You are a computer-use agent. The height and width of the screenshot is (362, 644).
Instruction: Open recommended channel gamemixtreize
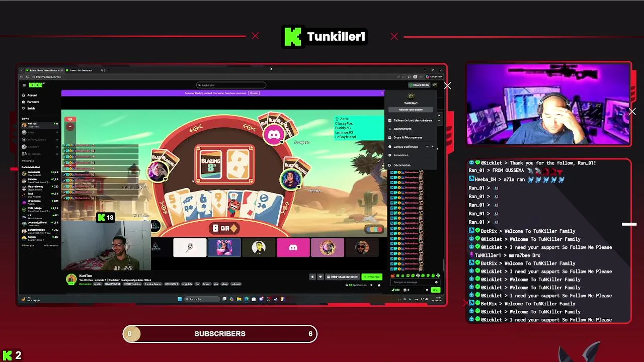[39, 230]
